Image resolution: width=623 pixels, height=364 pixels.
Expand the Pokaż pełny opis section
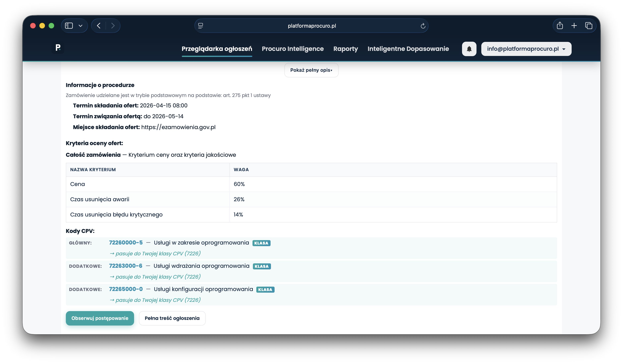click(311, 70)
